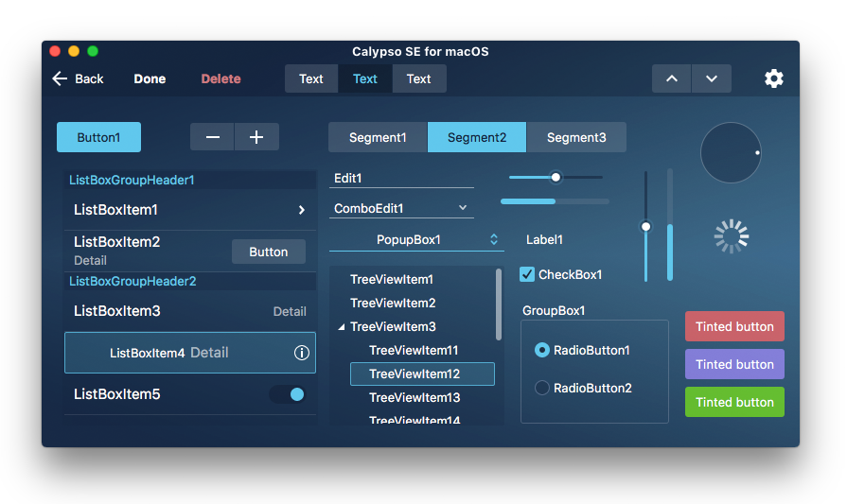Click the up chevron toolbar button
The height and width of the screenshot is (504, 847).
pos(671,78)
